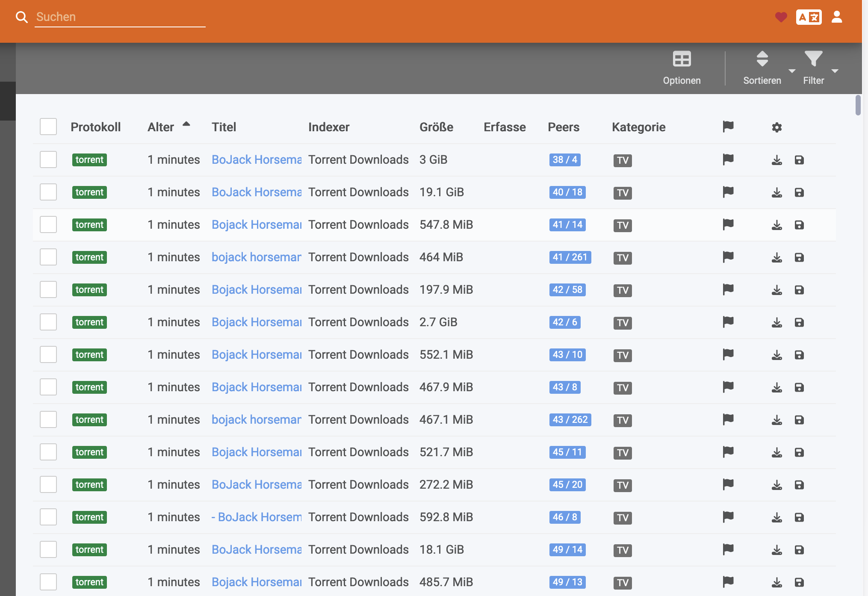
Task: Flag the 467.1 MiB release
Action: 728,419
